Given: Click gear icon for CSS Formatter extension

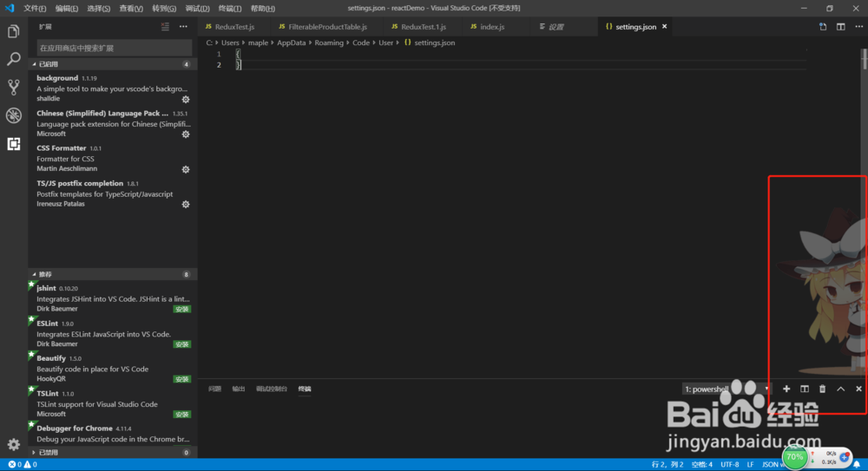Looking at the screenshot, I should [x=186, y=170].
